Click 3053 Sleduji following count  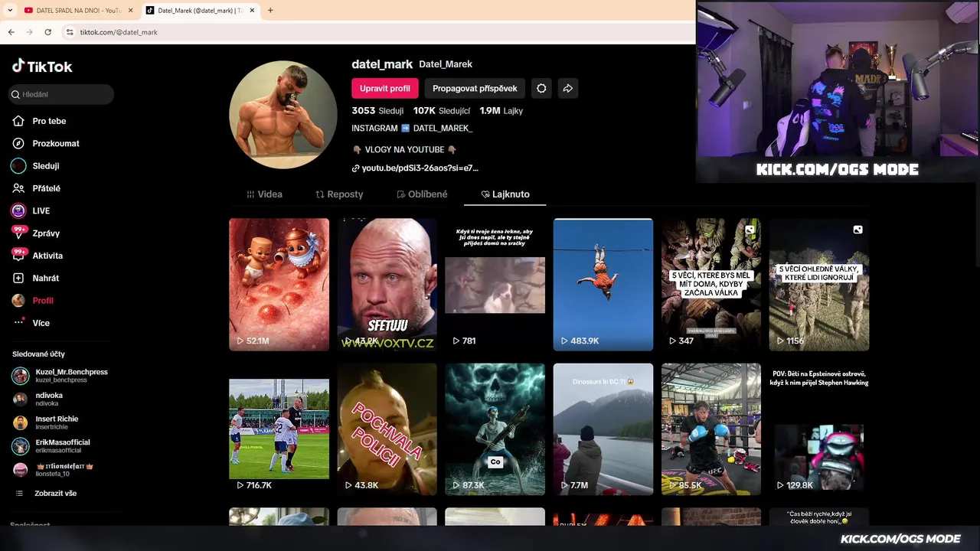tap(377, 111)
